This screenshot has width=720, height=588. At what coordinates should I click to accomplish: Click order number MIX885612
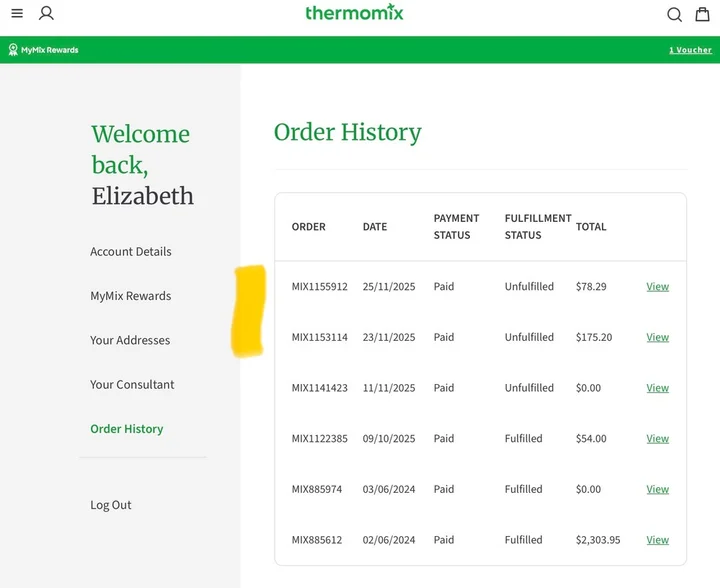317,540
